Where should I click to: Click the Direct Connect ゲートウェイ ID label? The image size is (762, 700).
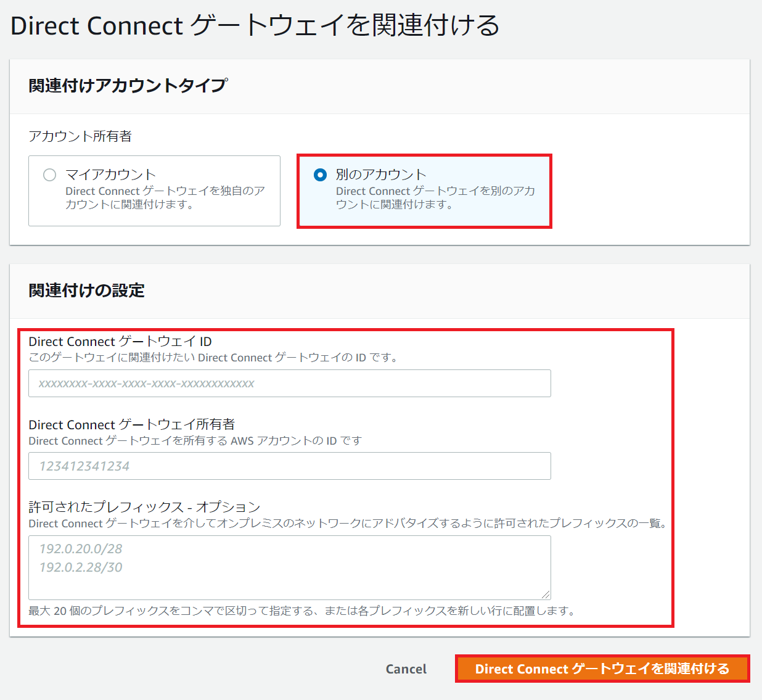pyautogui.click(x=120, y=341)
